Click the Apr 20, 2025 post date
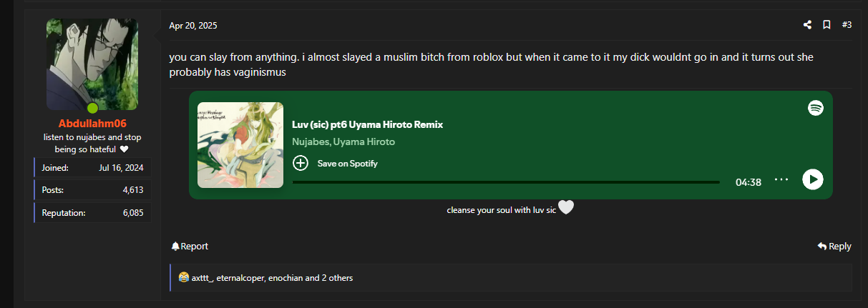The width and height of the screenshot is (868, 308). (x=193, y=26)
